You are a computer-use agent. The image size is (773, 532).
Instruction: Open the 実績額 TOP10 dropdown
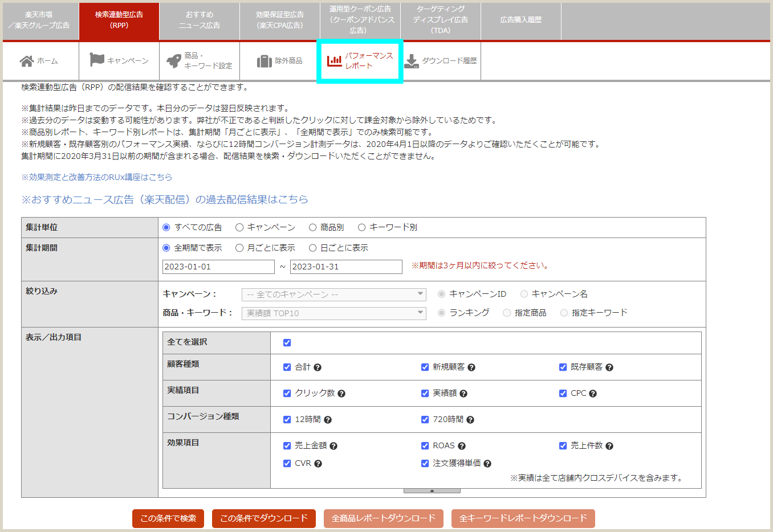334,313
